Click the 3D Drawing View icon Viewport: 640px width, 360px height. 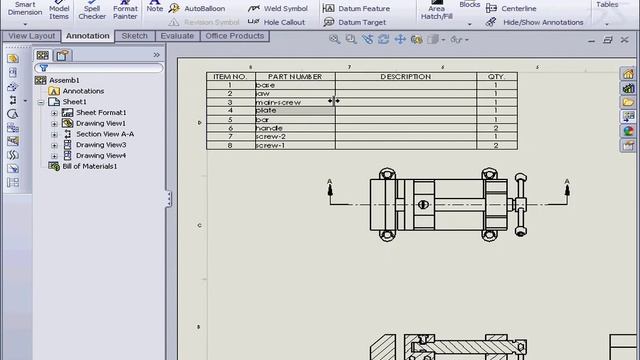(416, 39)
